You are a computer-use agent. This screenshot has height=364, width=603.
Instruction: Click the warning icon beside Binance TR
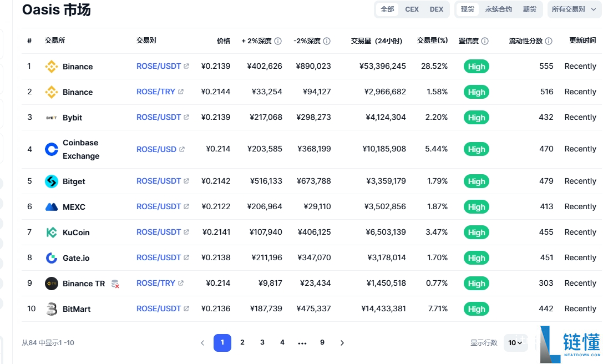tap(115, 284)
